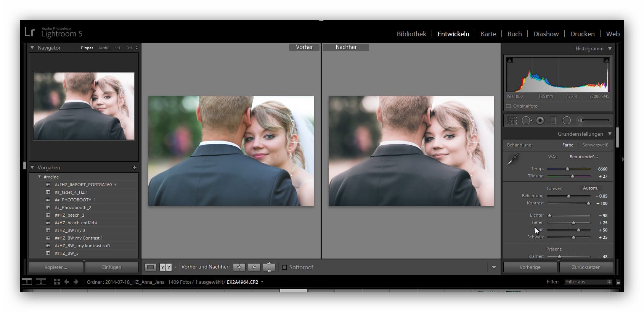Click the Kontrast slider handle
Viewport: 644px width, 312px height.
(588, 203)
